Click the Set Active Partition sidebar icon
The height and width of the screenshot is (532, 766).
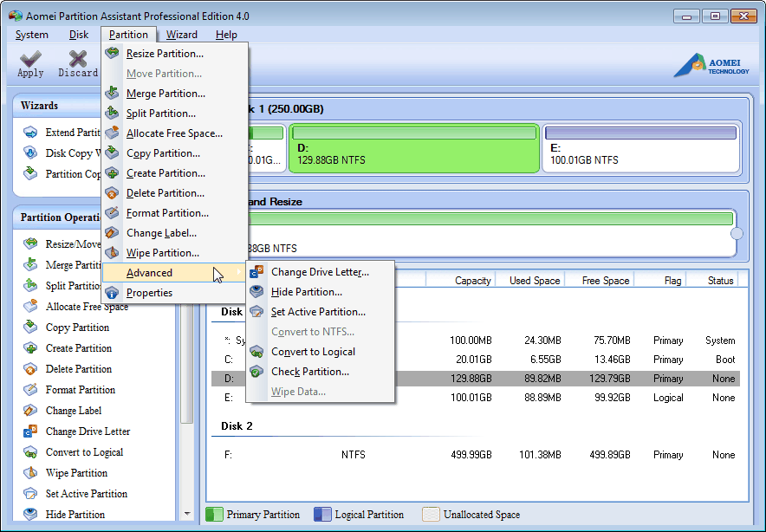(x=30, y=494)
